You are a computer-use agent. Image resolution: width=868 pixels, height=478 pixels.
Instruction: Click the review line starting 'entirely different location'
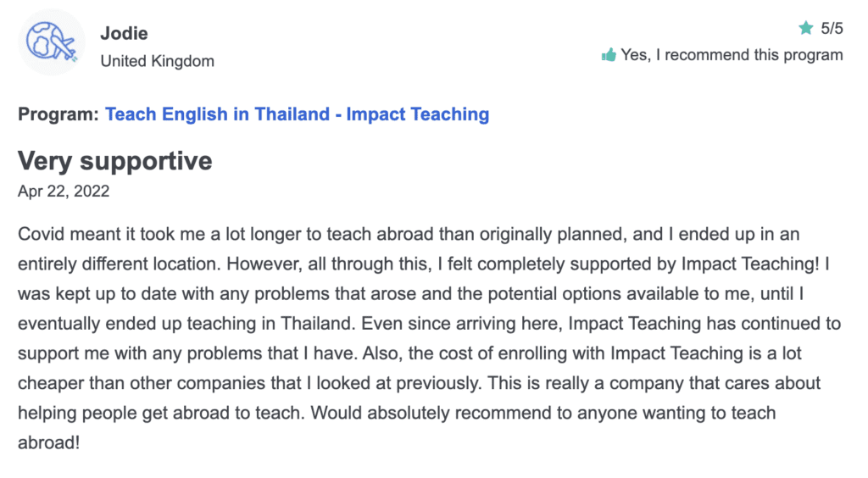click(x=424, y=264)
